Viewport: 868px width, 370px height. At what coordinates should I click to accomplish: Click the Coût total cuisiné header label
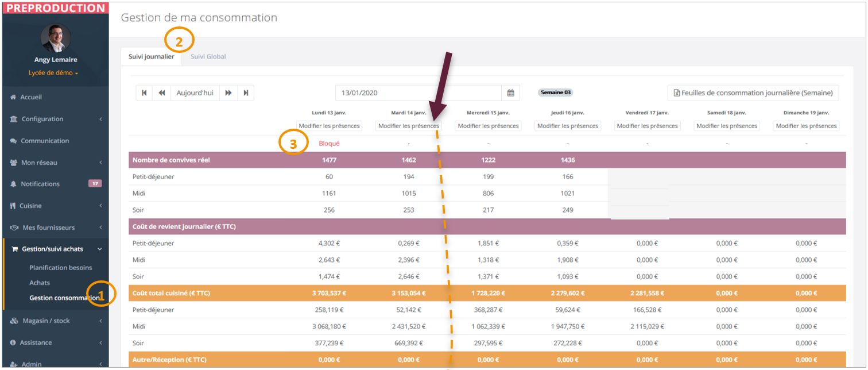pyautogui.click(x=171, y=293)
